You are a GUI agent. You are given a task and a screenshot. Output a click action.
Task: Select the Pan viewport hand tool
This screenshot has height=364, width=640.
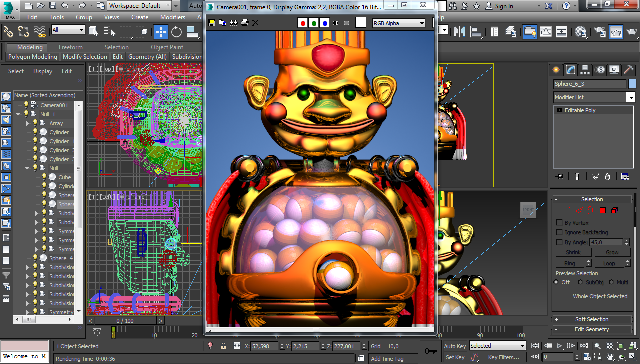point(610,357)
